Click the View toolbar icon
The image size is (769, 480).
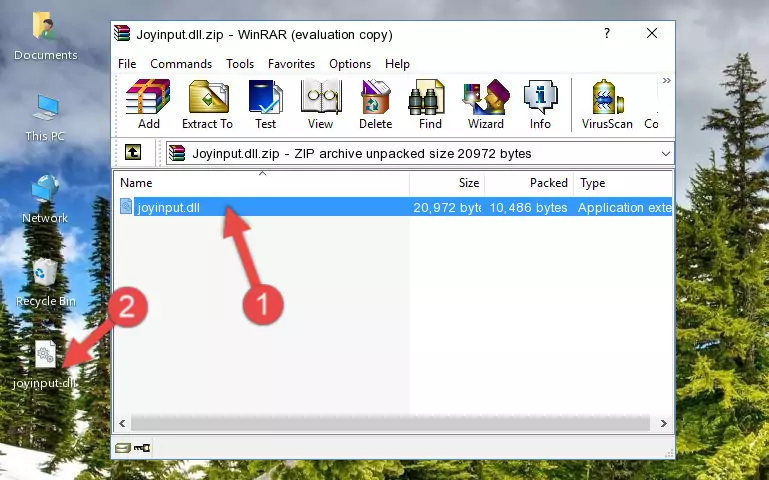(x=321, y=104)
